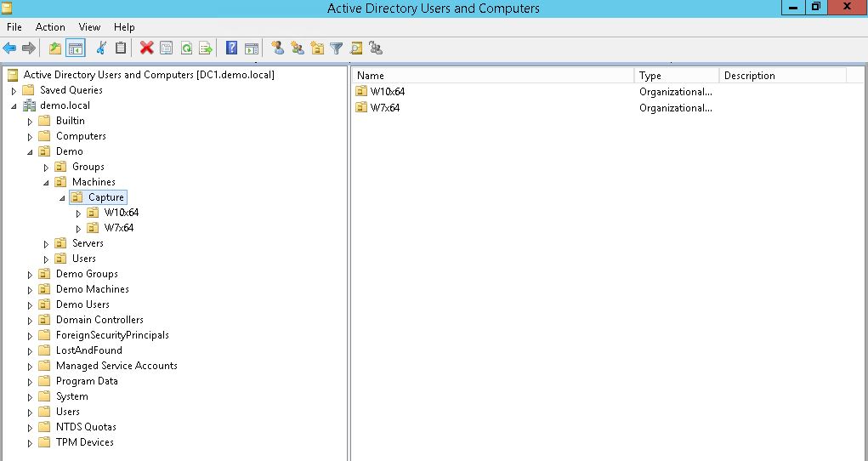Select Program Data in tree
Image resolution: width=868 pixels, height=461 pixels.
(x=87, y=381)
